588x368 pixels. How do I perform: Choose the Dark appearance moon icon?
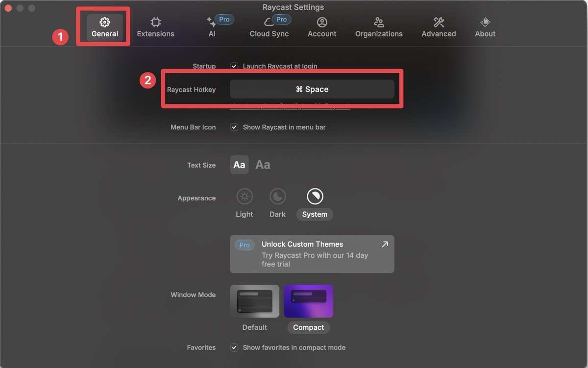pyautogui.click(x=278, y=197)
